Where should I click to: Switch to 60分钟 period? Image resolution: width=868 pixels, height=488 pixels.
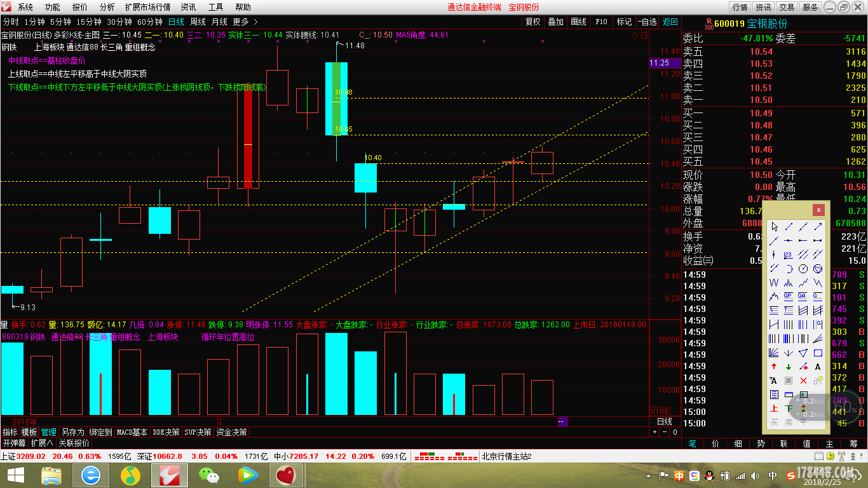(x=150, y=22)
